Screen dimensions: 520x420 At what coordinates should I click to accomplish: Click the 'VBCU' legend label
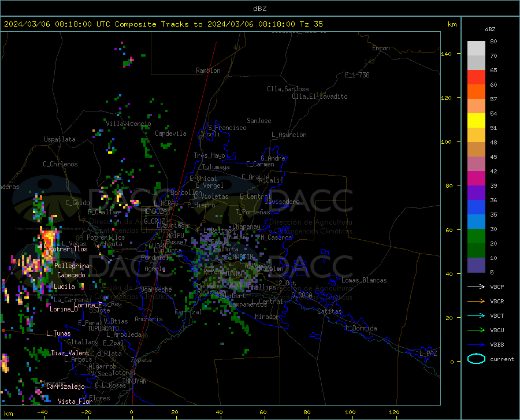tap(497, 330)
